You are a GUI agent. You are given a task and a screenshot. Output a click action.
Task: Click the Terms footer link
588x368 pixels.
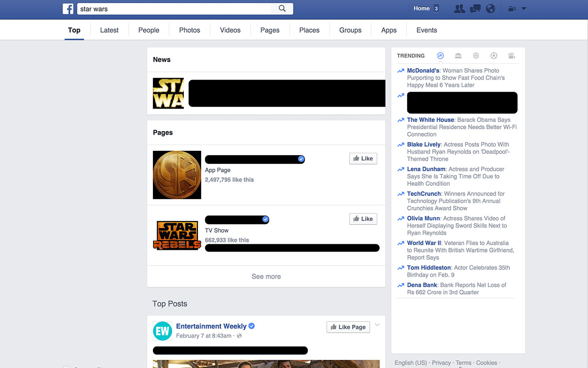tap(463, 362)
